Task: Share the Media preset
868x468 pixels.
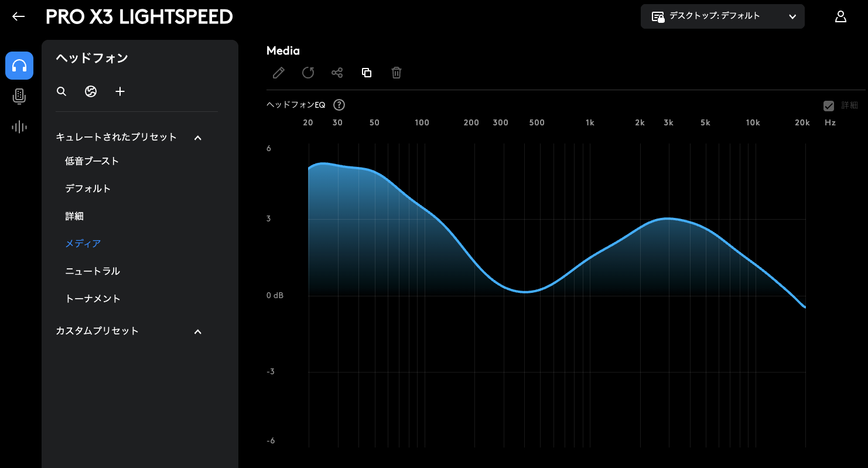Action: click(x=337, y=73)
